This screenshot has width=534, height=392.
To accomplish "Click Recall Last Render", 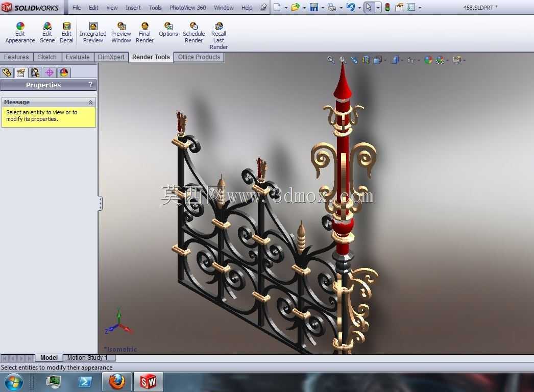I will tap(219, 36).
